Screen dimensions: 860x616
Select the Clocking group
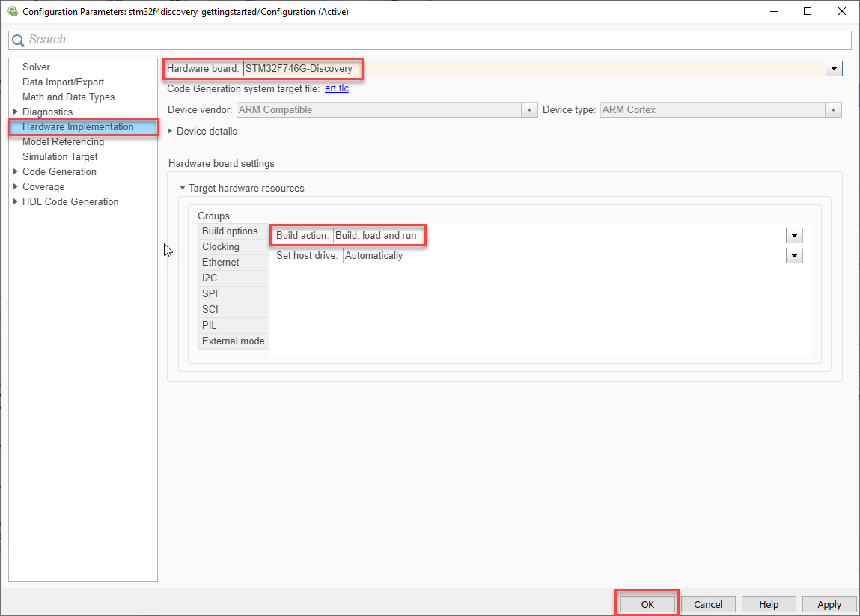point(221,247)
